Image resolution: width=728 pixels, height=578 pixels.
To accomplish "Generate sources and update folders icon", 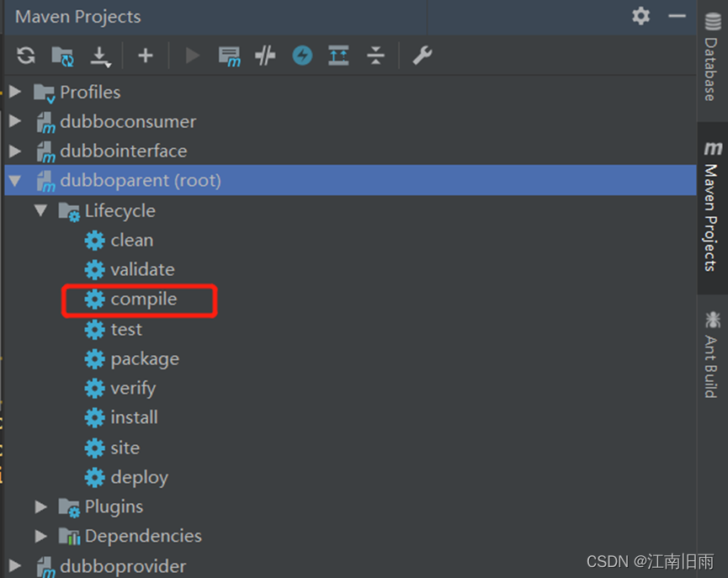I will click(x=62, y=56).
